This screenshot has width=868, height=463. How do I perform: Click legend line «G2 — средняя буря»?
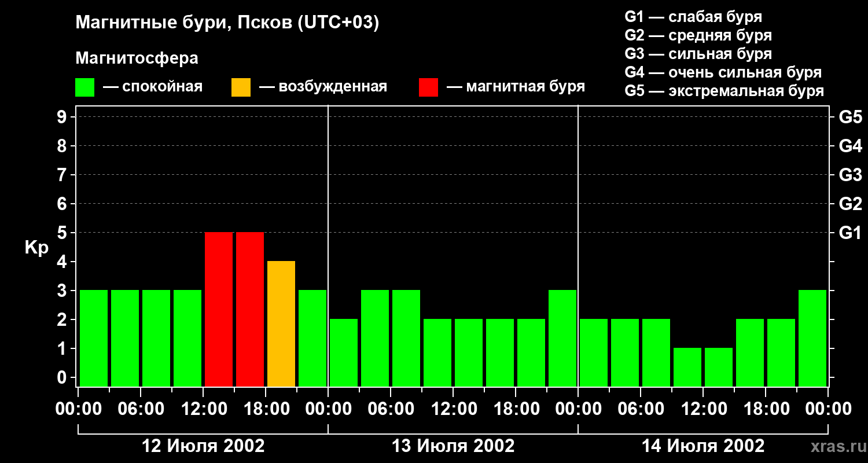tap(698, 35)
